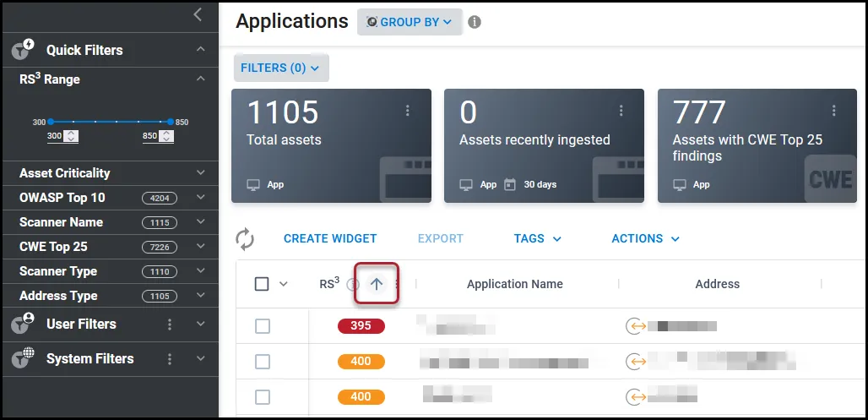Screen dimensions: 868x420
Task: Expand the CWE Top 25 filter
Action: coord(201,247)
